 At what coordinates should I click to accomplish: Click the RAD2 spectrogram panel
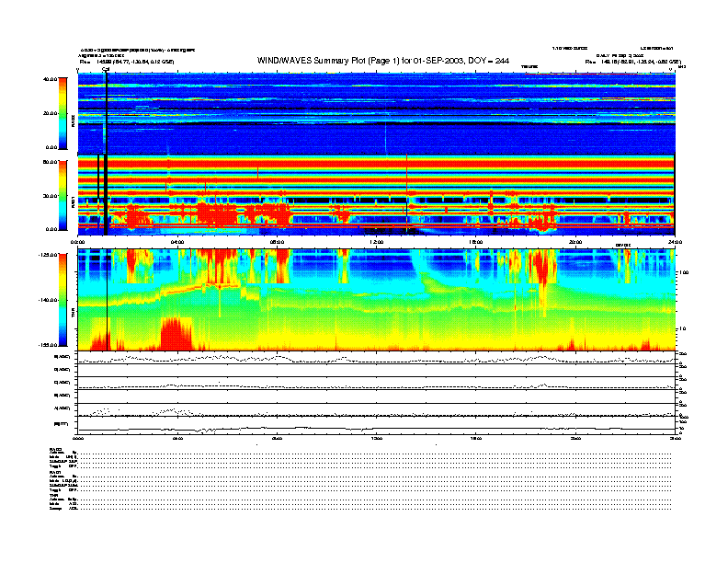click(377, 113)
